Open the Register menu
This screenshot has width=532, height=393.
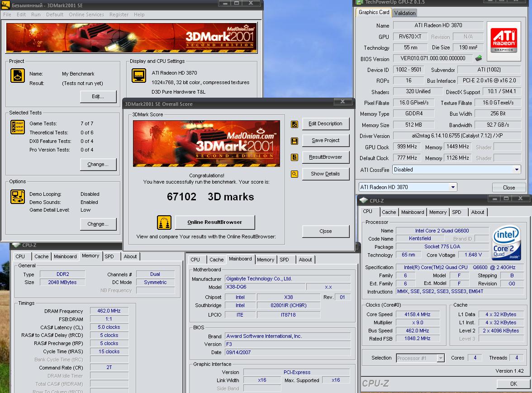(119, 14)
